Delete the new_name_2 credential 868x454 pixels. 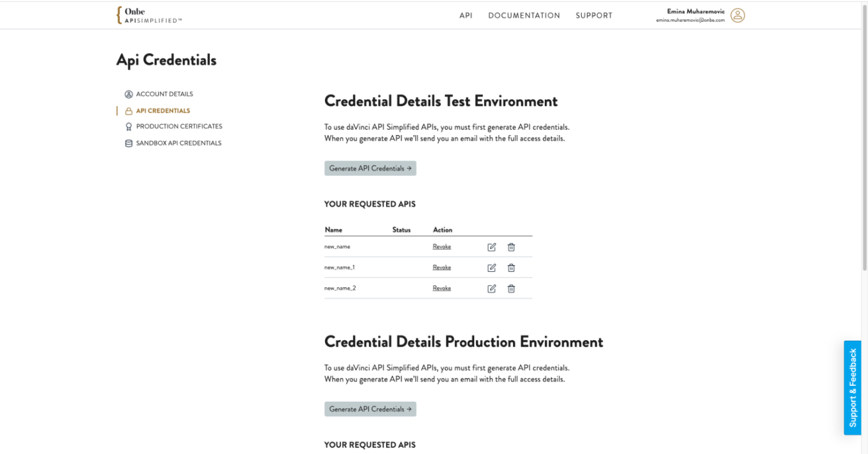click(x=511, y=288)
